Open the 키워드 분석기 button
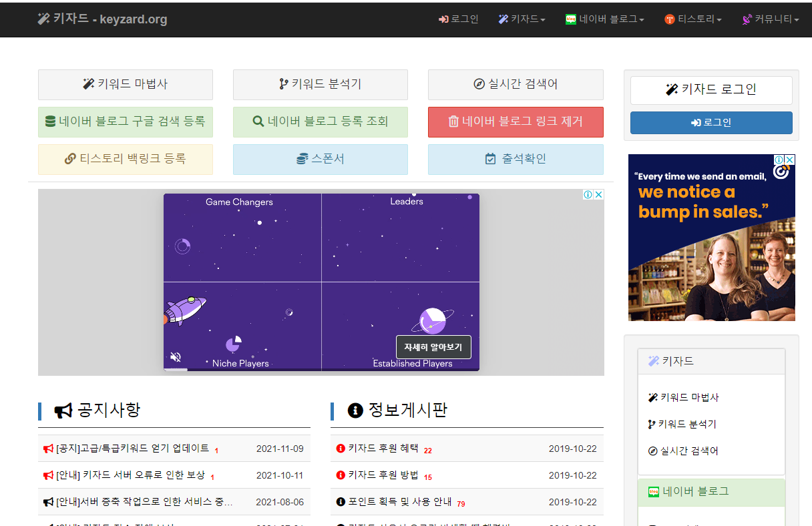812x526 pixels. (321, 85)
